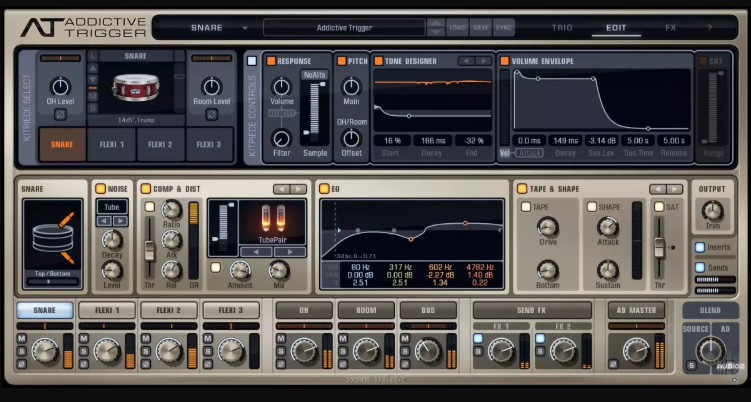
Task: Click the SYNC button
Action: coord(503,28)
